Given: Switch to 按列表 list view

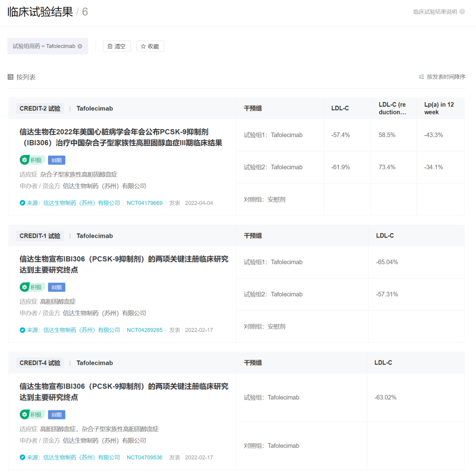Looking at the screenshot, I should pos(22,77).
